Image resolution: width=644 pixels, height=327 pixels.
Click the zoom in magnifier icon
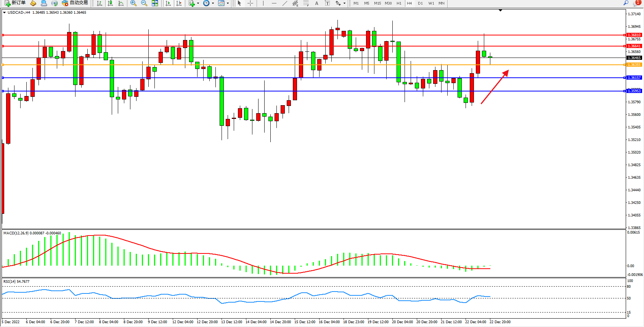tap(133, 3)
